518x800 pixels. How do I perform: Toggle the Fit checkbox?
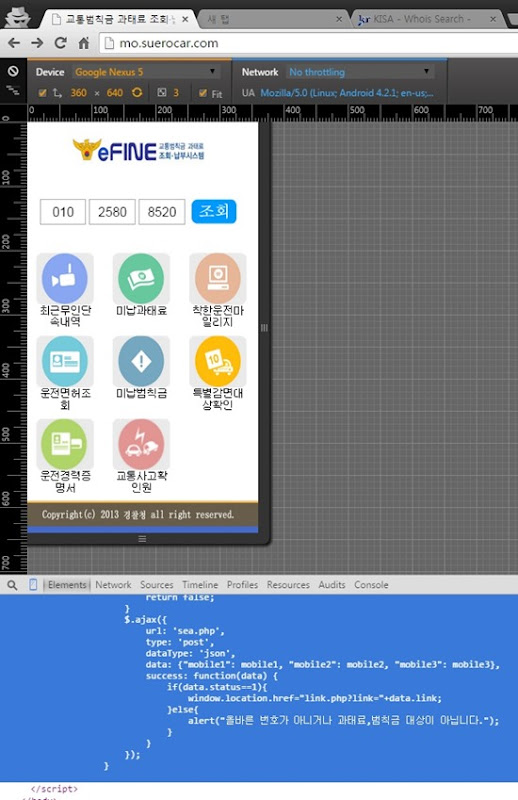tap(203, 93)
